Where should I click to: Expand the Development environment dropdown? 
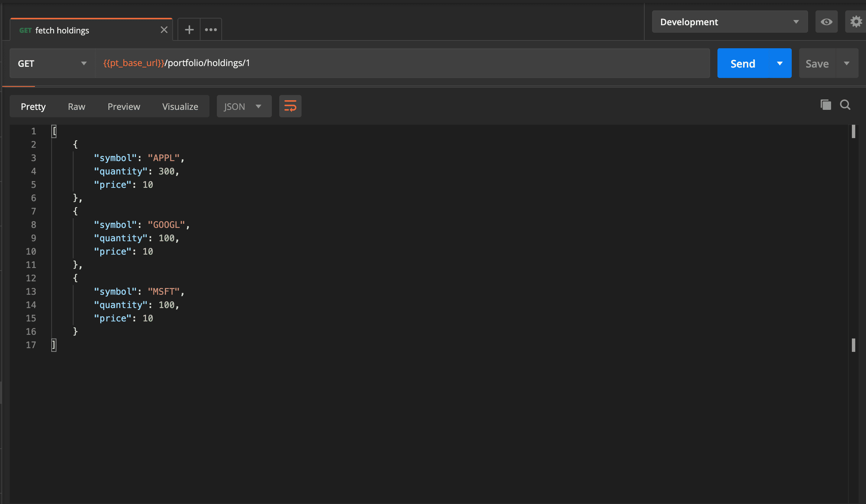(x=730, y=22)
